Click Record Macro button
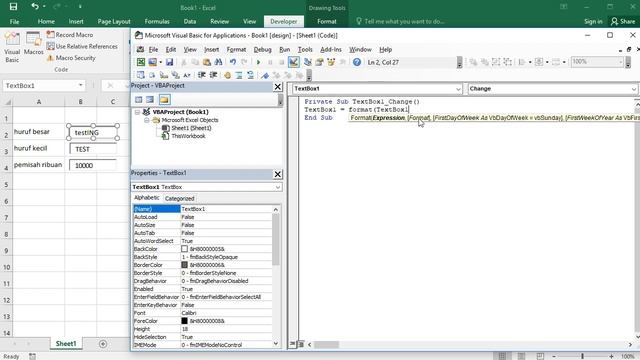Image resolution: width=640 pixels, height=360 pixels. 70,35
